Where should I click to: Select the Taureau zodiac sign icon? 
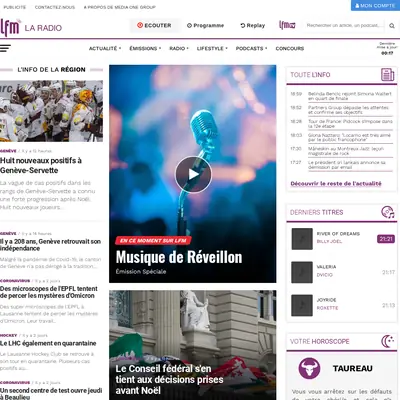pyautogui.click(x=309, y=368)
